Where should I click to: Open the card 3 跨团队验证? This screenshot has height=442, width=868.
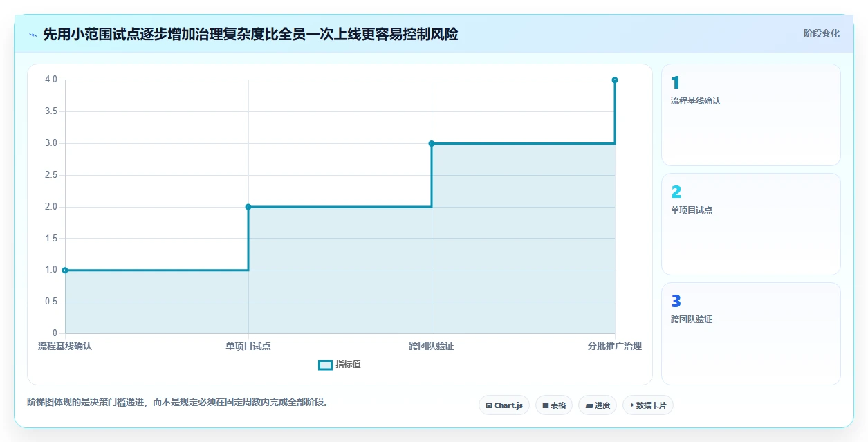(x=751, y=333)
